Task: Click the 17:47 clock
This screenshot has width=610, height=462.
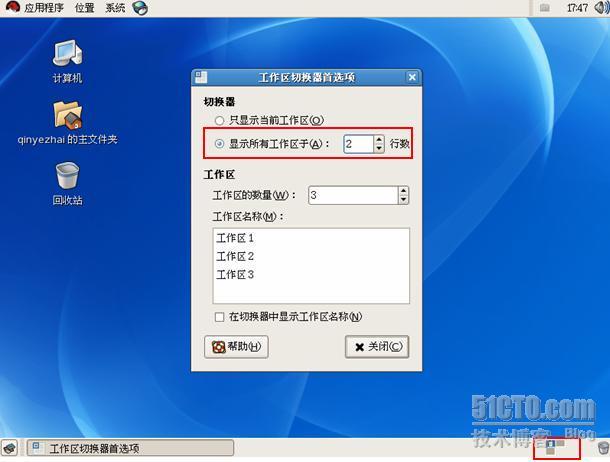Action: 577,7
